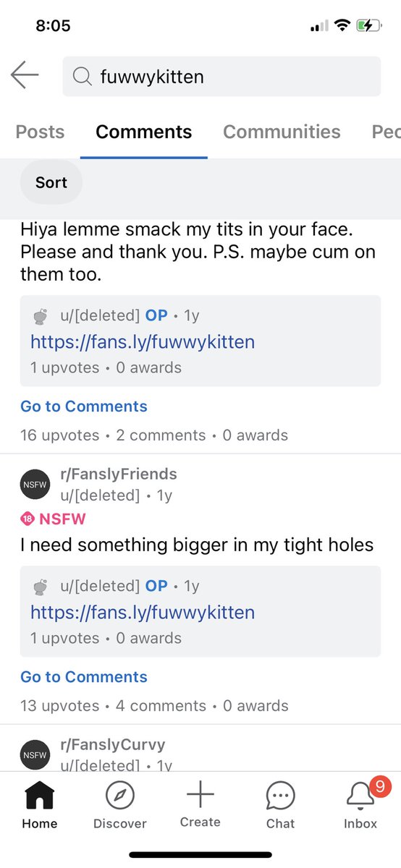Open the first fans.ly/fuwwykitten link

(x=143, y=341)
